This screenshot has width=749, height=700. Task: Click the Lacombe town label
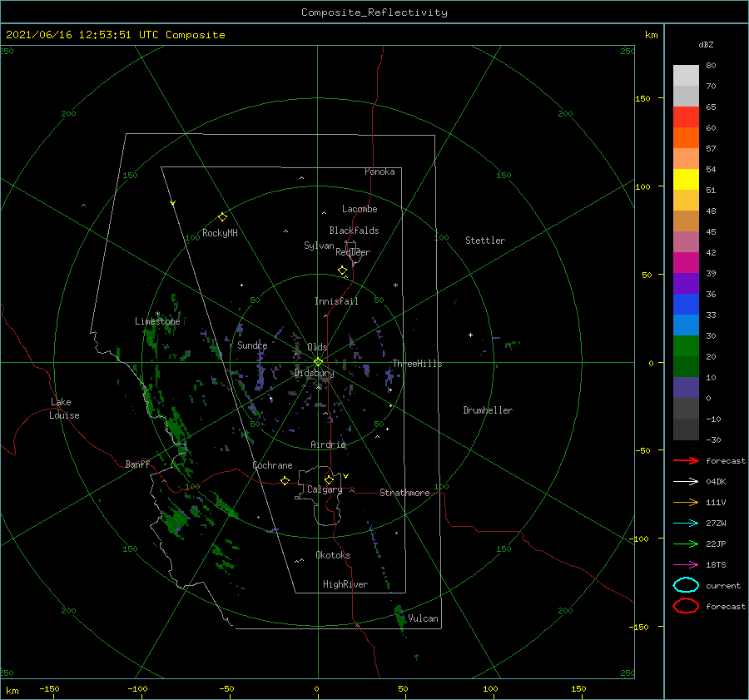click(x=360, y=209)
